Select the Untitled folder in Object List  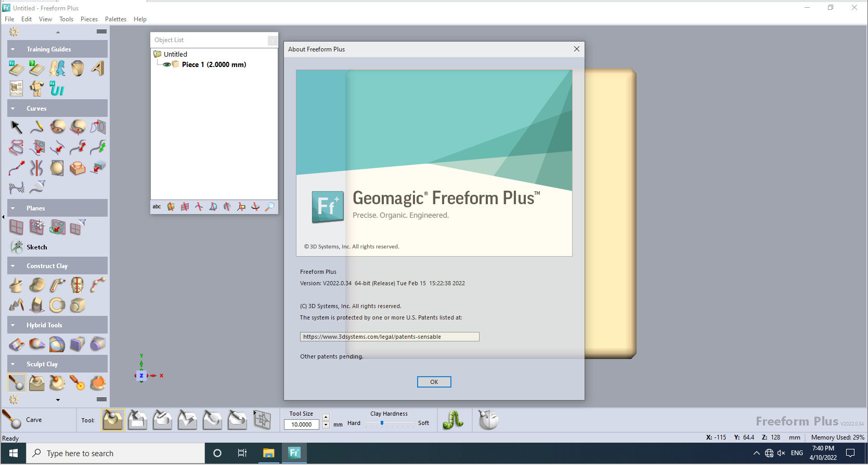170,54
